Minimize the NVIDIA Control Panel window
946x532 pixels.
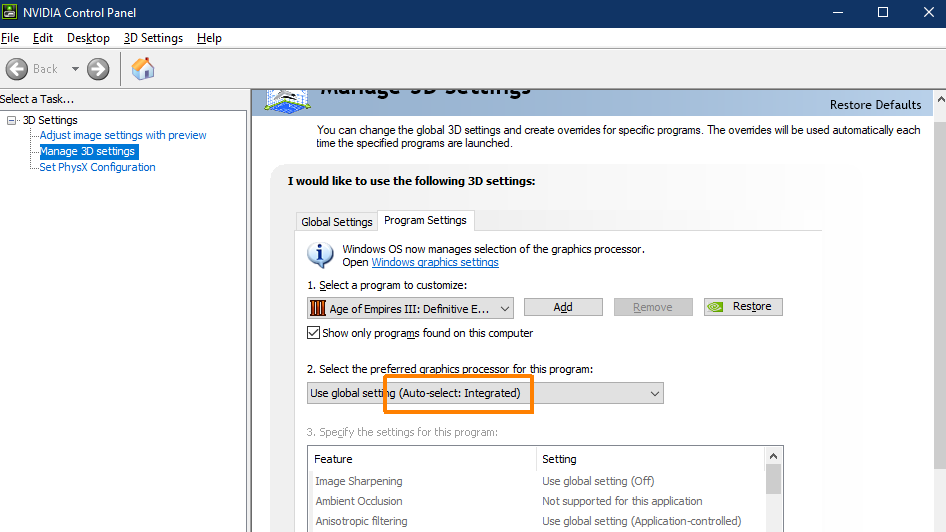point(837,13)
